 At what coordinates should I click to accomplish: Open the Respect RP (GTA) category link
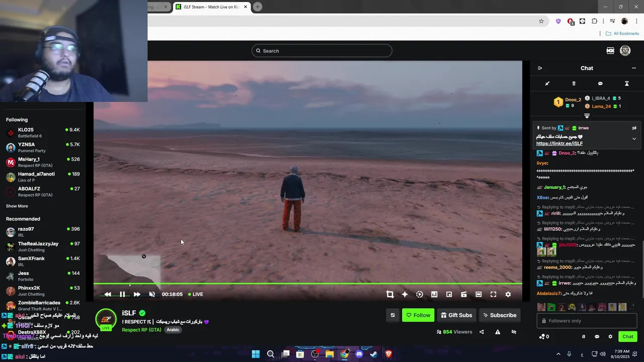pos(141,330)
